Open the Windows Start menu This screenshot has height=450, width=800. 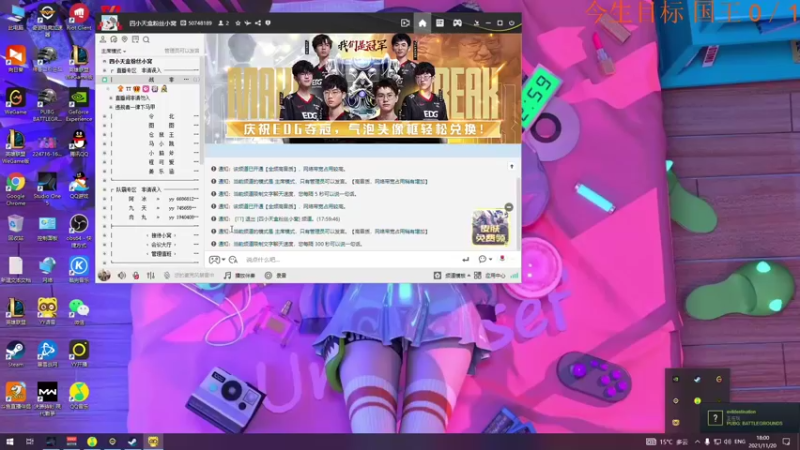pyautogui.click(x=9, y=441)
